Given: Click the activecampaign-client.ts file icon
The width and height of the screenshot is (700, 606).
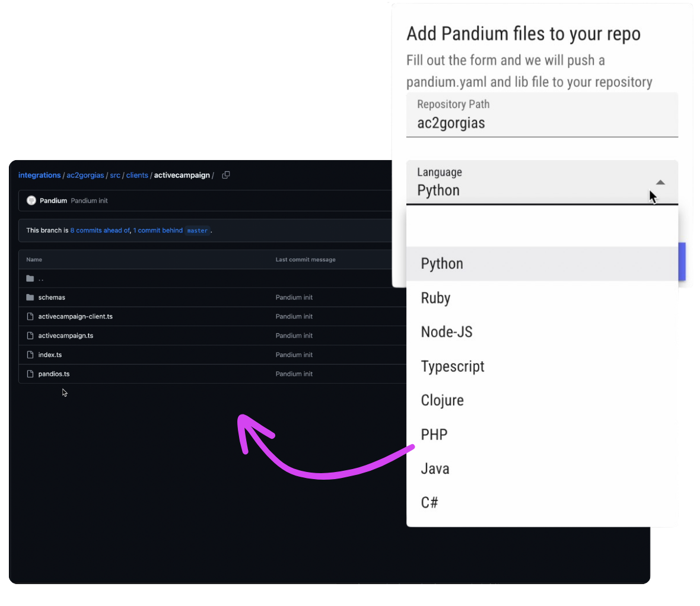Looking at the screenshot, I should pos(30,316).
